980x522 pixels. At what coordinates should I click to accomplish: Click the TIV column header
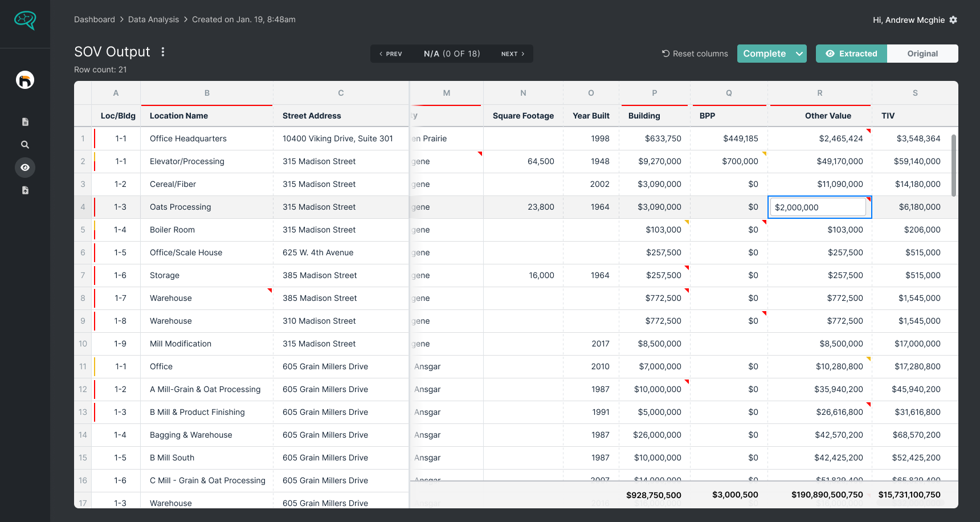pos(915,116)
